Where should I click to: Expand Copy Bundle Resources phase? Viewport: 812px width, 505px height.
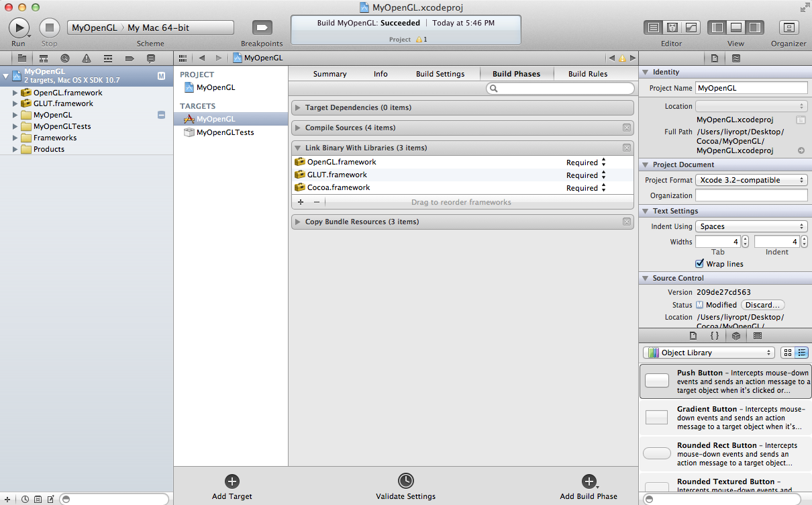298,222
